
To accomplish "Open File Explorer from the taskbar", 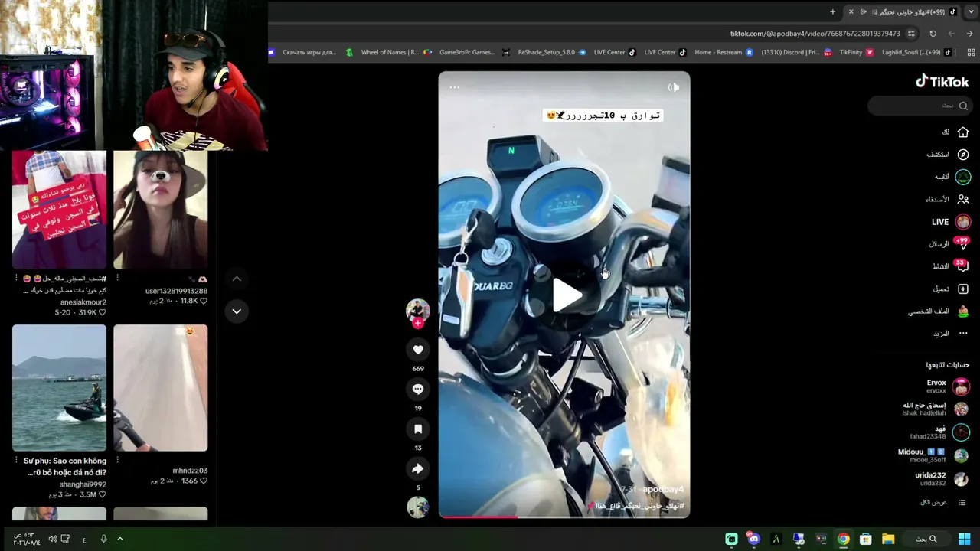I will 888,539.
